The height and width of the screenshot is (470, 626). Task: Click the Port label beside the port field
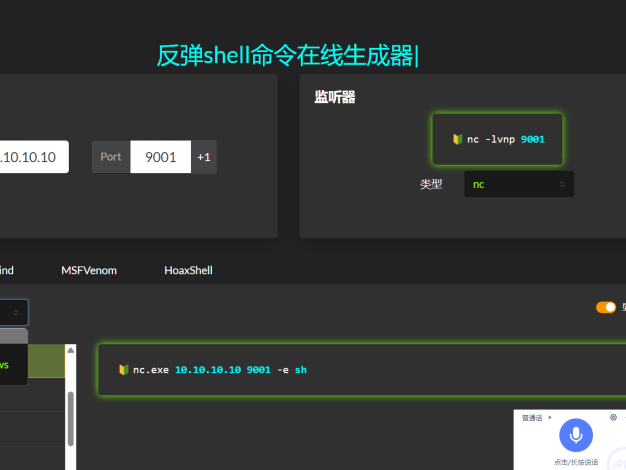111,157
